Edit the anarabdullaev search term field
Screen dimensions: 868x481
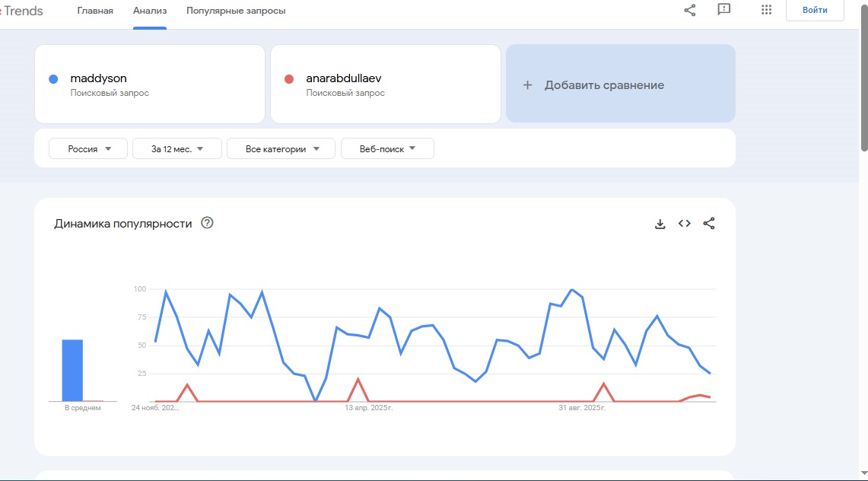(343, 78)
